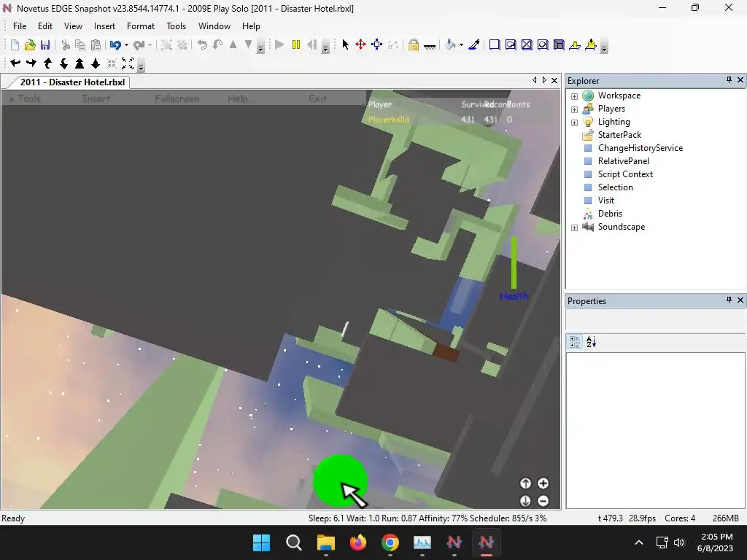747x560 pixels.
Task: Choose the Studs surface tool
Action: point(543,44)
